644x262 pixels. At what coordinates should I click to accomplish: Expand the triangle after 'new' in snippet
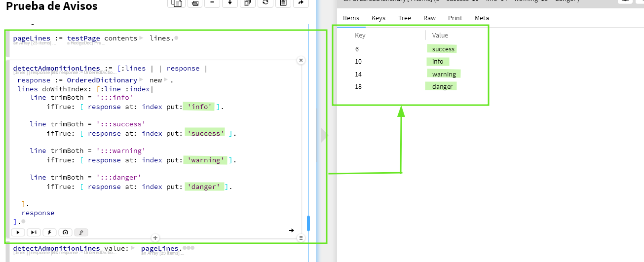(166, 80)
